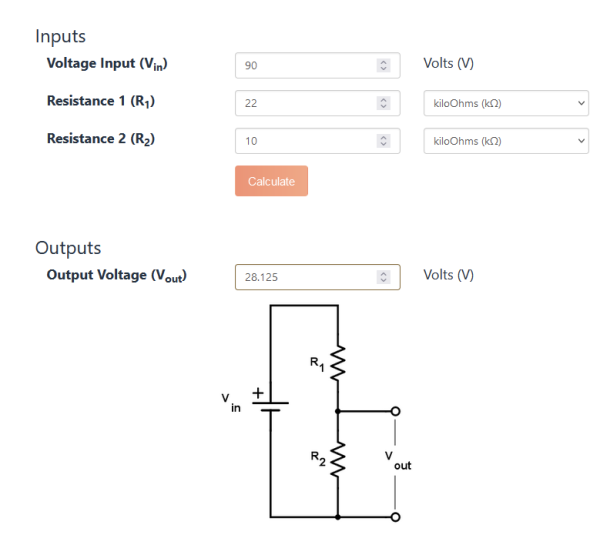600x535 pixels.
Task: Increase Output Voltage with the up spinner
Action: pyautogui.click(x=383, y=274)
